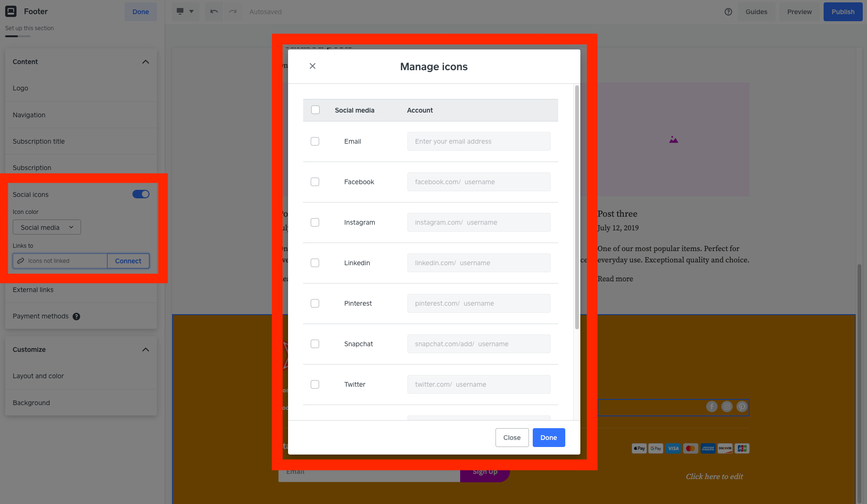The image size is (867, 504).
Task: Click the Publish button
Action: 843,12
